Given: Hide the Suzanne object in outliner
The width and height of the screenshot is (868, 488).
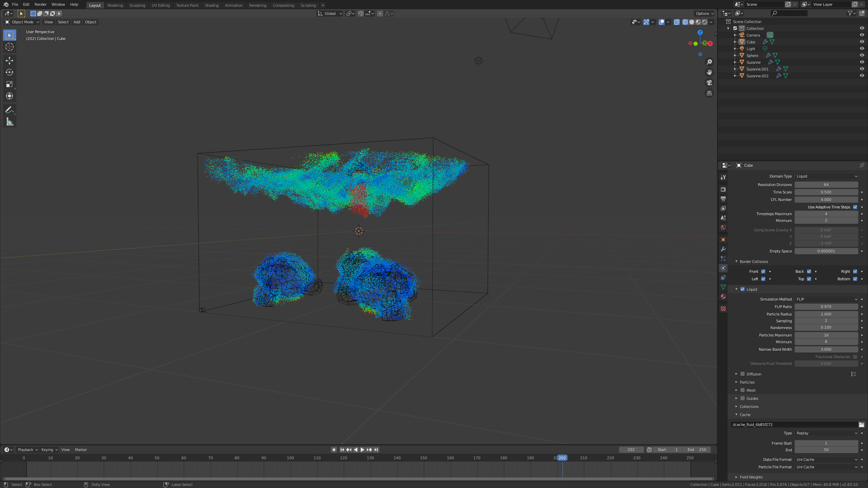Looking at the screenshot, I should [x=862, y=62].
